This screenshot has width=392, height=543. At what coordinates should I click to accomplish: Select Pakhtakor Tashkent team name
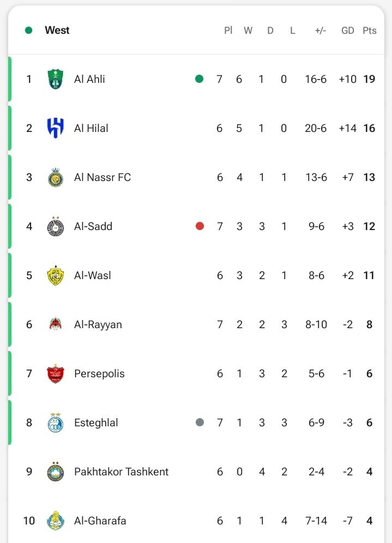point(121,472)
